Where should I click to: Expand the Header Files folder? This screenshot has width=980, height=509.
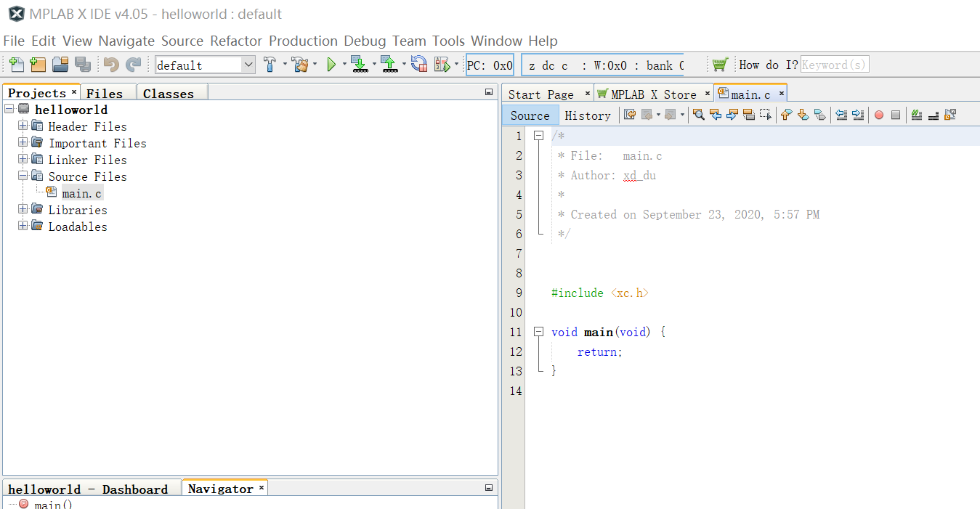[23, 126]
